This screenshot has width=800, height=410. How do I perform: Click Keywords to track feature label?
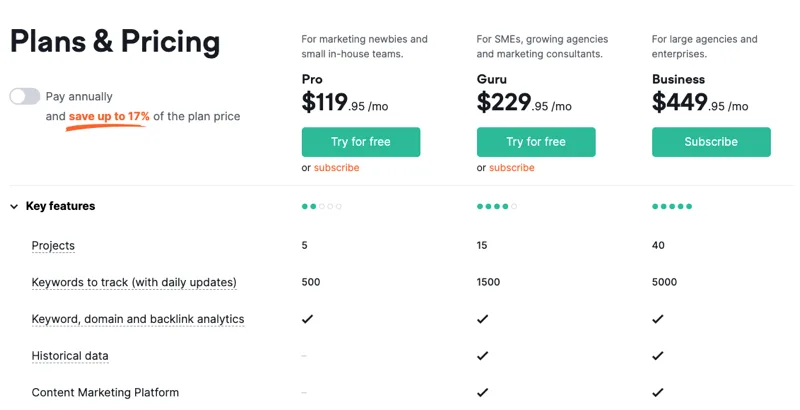[x=134, y=283]
